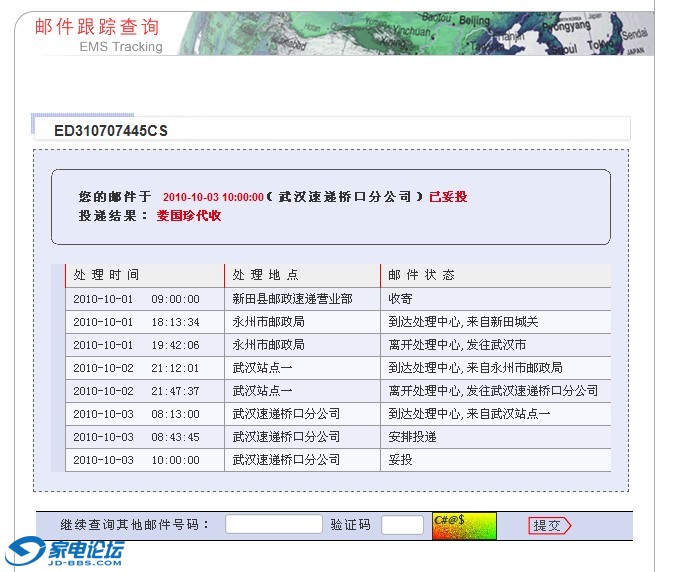
Task: Focus the 验证码 captcha input box
Action: (402, 525)
